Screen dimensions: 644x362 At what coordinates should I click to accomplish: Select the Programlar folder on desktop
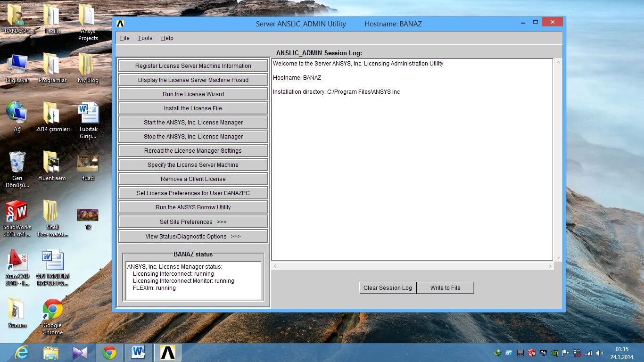point(52,68)
